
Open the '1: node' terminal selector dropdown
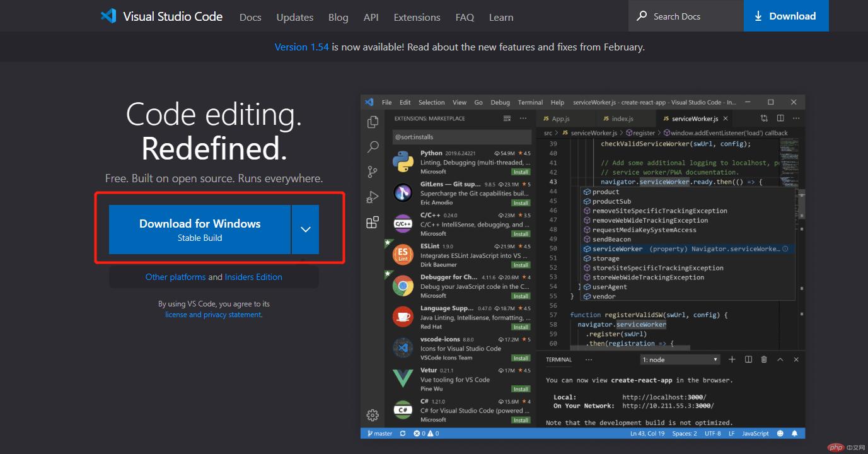[x=680, y=359]
